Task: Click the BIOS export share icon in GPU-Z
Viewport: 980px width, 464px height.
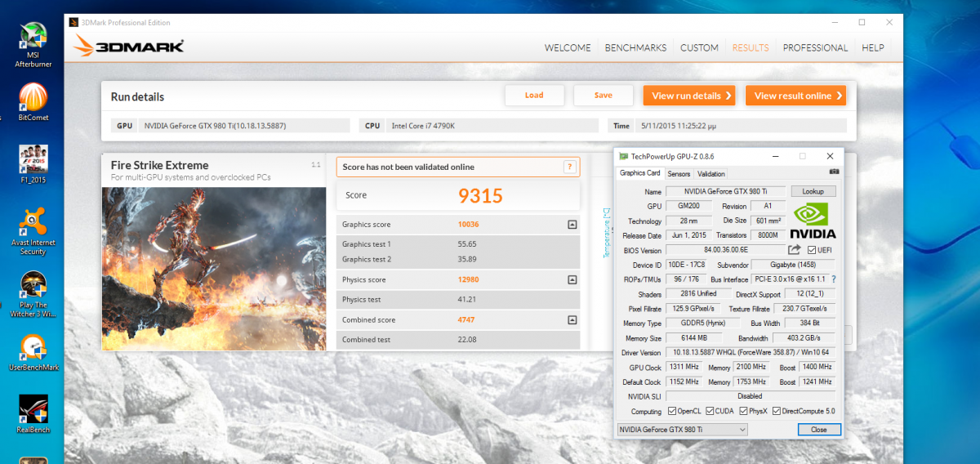Action: pos(794,250)
